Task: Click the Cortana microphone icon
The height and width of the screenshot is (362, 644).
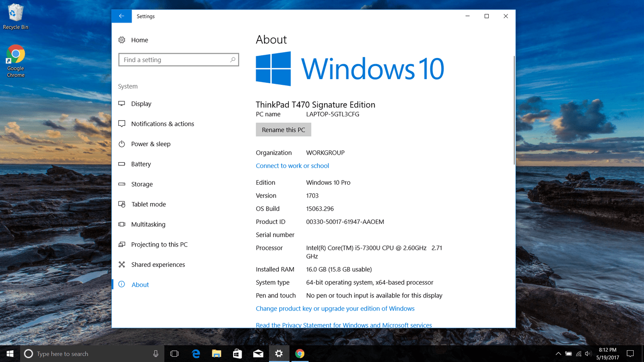Action: 156,354
